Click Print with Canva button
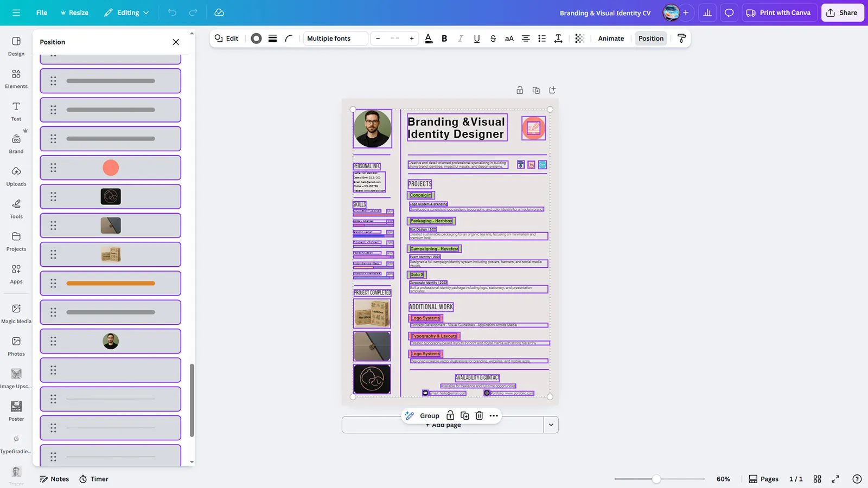Viewport: 868px width, 488px height. pos(778,12)
